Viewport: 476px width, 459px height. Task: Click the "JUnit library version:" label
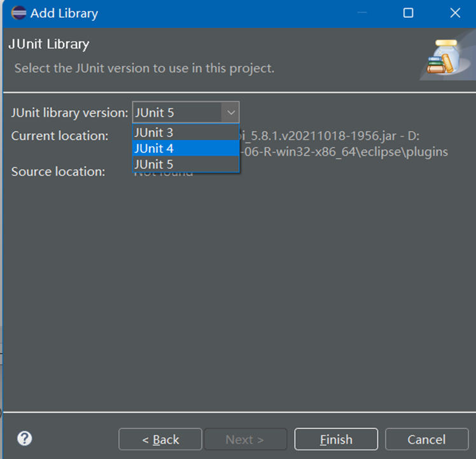tap(69, 113)
